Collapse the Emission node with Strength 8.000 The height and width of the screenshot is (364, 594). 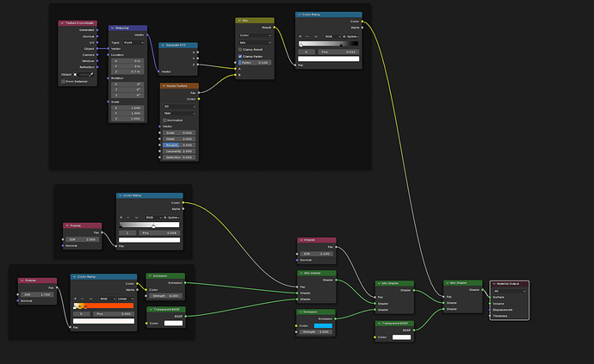(x=151, y=276)
